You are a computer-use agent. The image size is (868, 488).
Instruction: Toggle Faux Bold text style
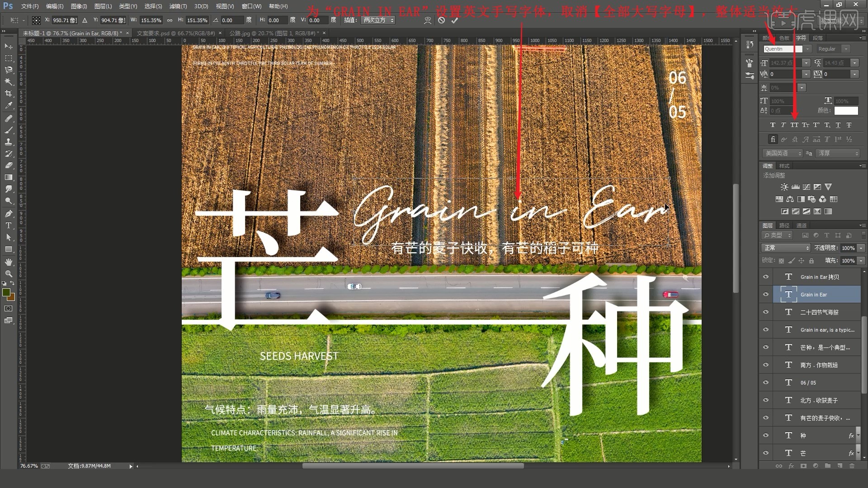click(773, 125)
